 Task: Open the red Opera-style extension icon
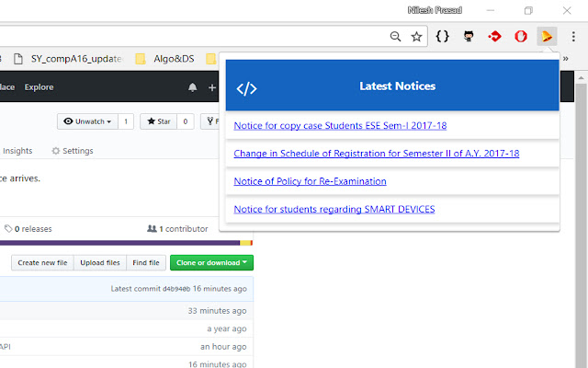click(521, 37)
